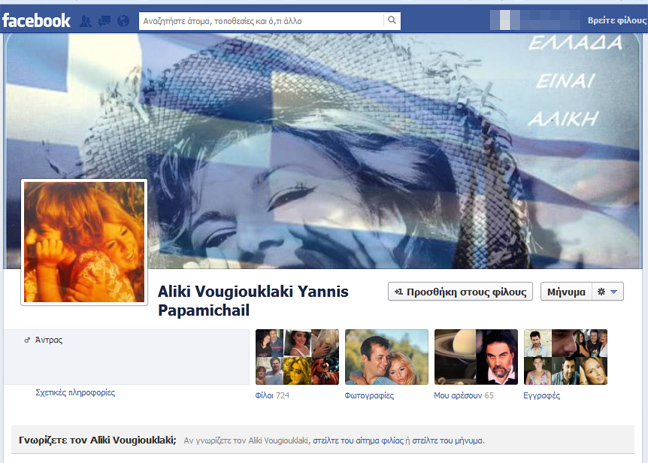The width and height of the screenshot is (648, 463).
Task: Click the search magnifier button
Action: pos(391,19)
